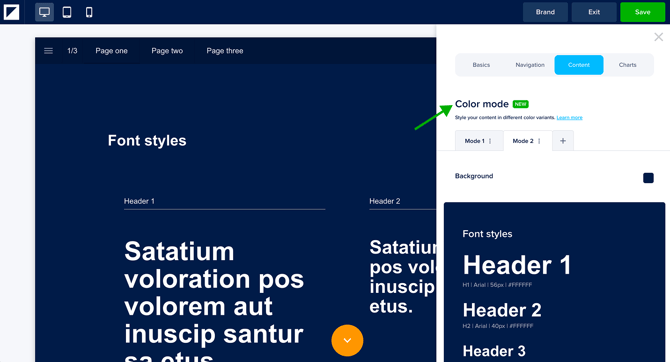Click the Background label
Viewport: 670px width, 362px height.
click(x=474, y=176)
